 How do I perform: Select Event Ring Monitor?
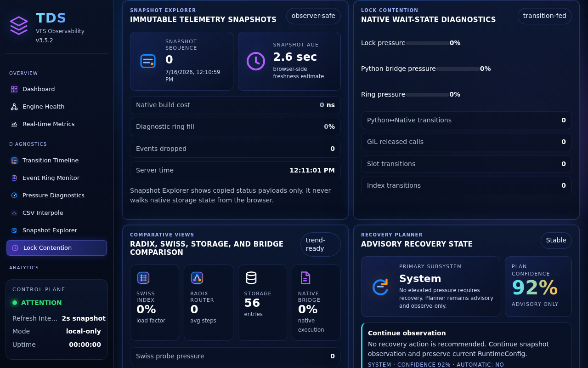(57, 178)
